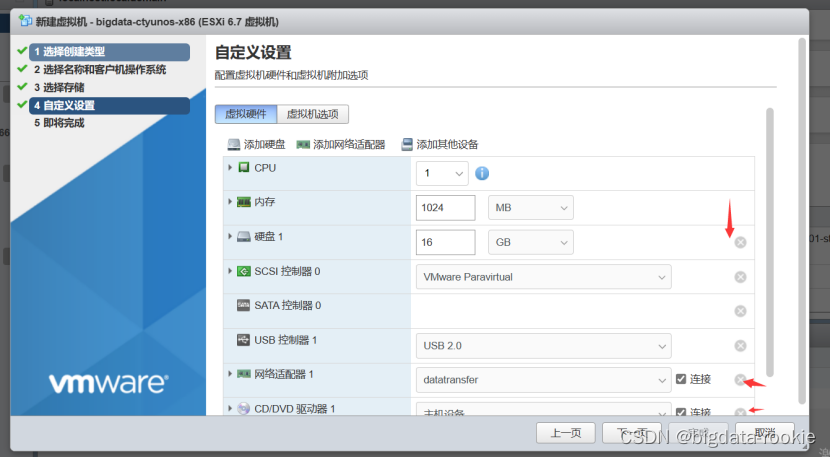Image resolution: width=831 pixels, height=457 pixels.
Task: Expand the 网络适配器 1 row
Action: click(230, 374)
